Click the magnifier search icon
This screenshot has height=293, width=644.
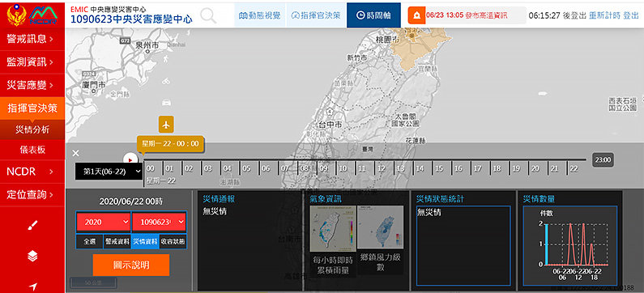[208, 15]
